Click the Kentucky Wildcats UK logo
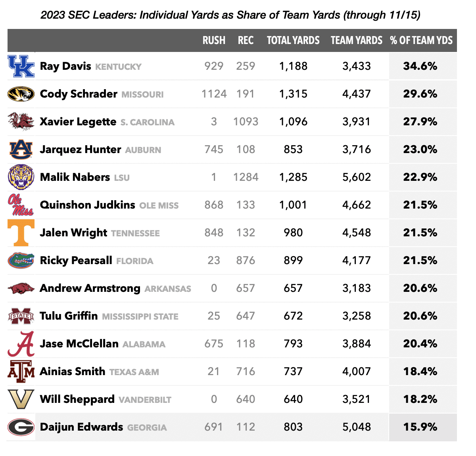The image size is (476, 456). 21,66
